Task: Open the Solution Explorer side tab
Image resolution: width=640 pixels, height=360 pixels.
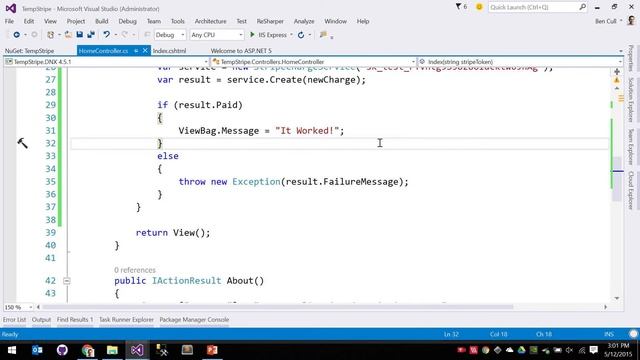Action: 631,100
